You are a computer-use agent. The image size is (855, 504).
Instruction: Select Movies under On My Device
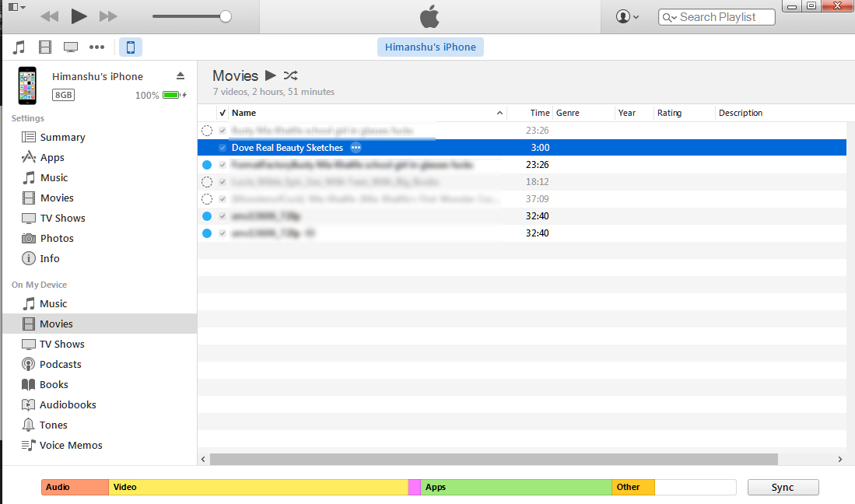(100, 324)
